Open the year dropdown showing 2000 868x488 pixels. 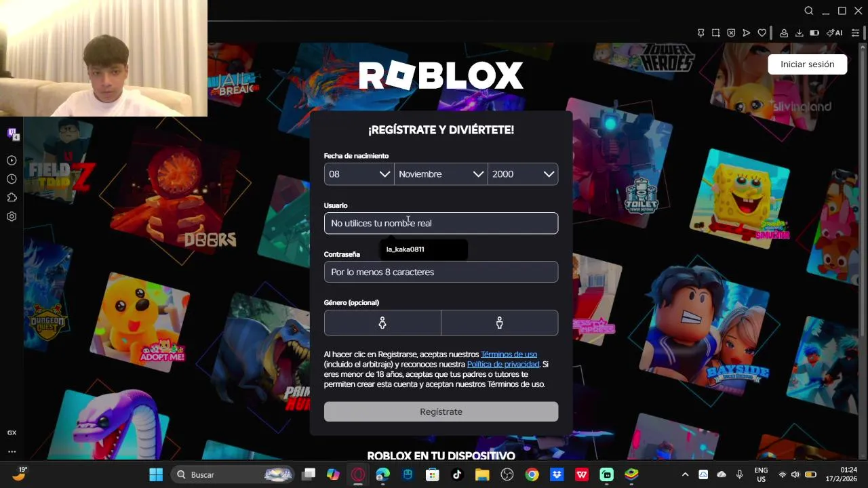[523, 174]
